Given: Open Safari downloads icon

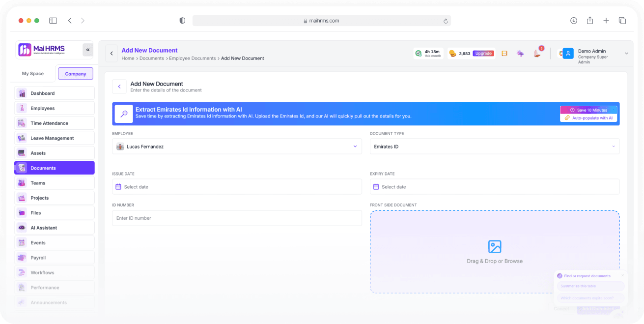Looking at the screenshot, I should click(574, 21).
